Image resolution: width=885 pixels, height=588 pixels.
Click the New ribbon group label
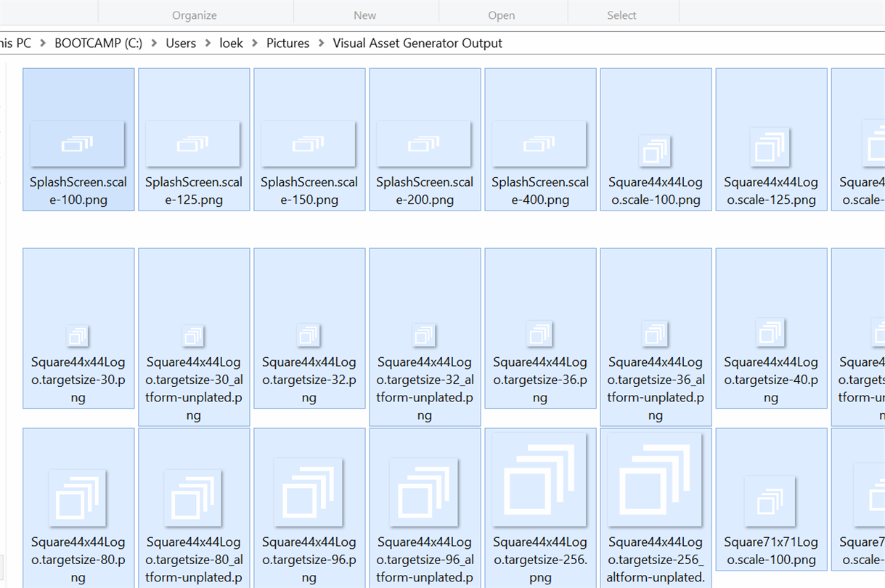(x=365, y=15)
